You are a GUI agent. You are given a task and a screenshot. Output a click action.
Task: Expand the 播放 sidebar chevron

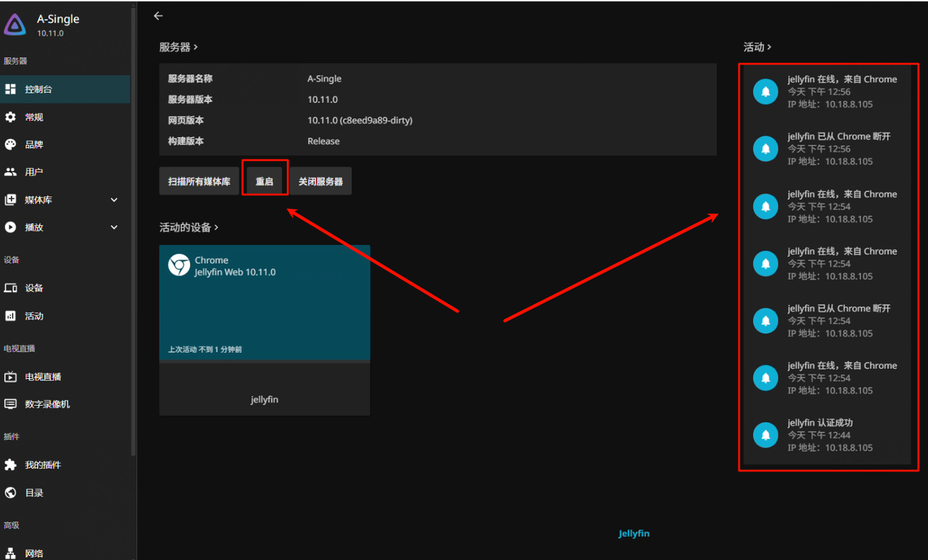(x=114, y=227)
